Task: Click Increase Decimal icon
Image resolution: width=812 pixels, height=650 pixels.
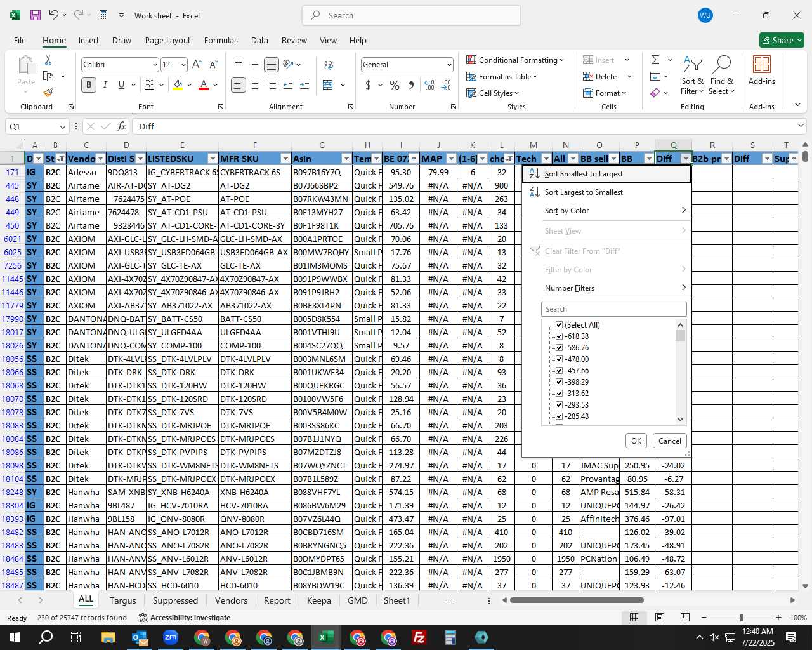Action: pos(429,84)
